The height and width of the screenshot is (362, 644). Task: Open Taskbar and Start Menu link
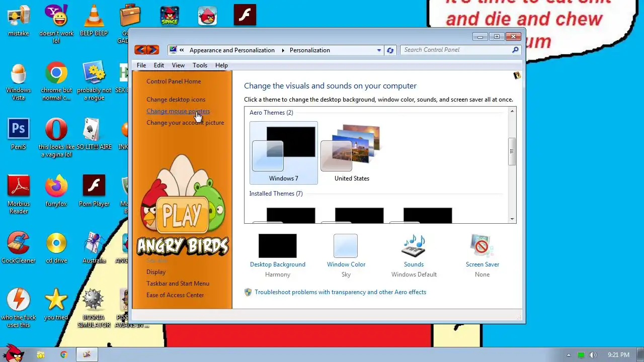click(178, 284)
